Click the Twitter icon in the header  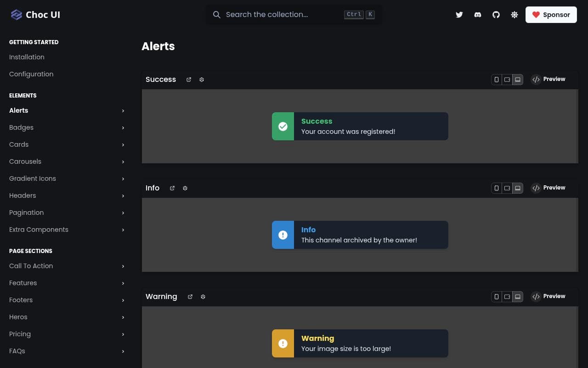point(459,15)
